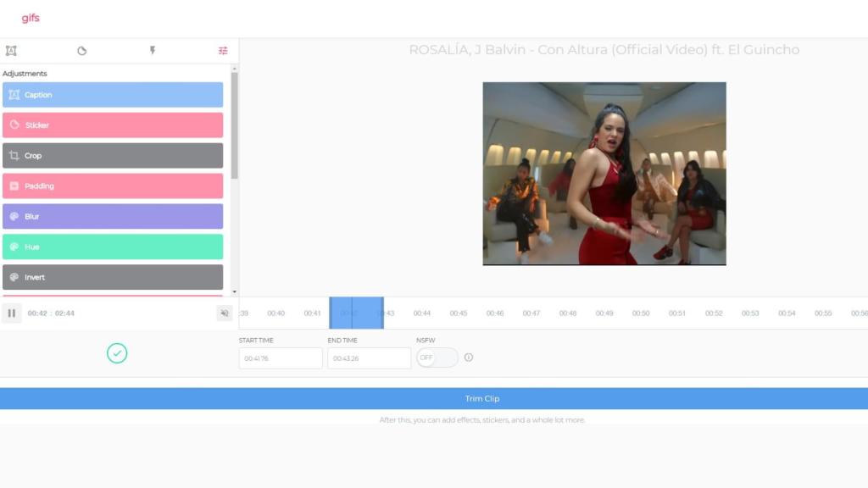Click the End Time input field
The width and height of the screenshot is (868, 488).
369,358
